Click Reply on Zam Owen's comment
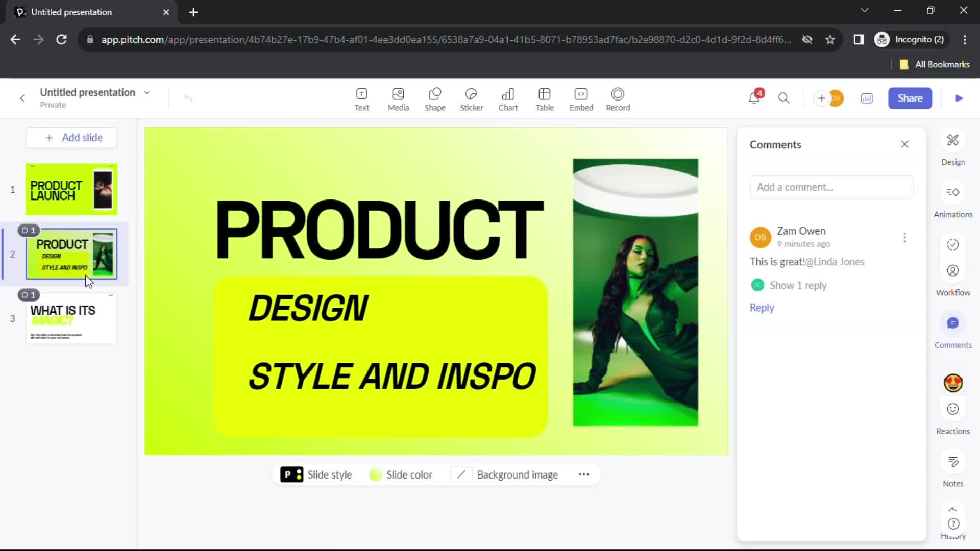The width and height of the screenshot is (980, 551). point(762,307)
